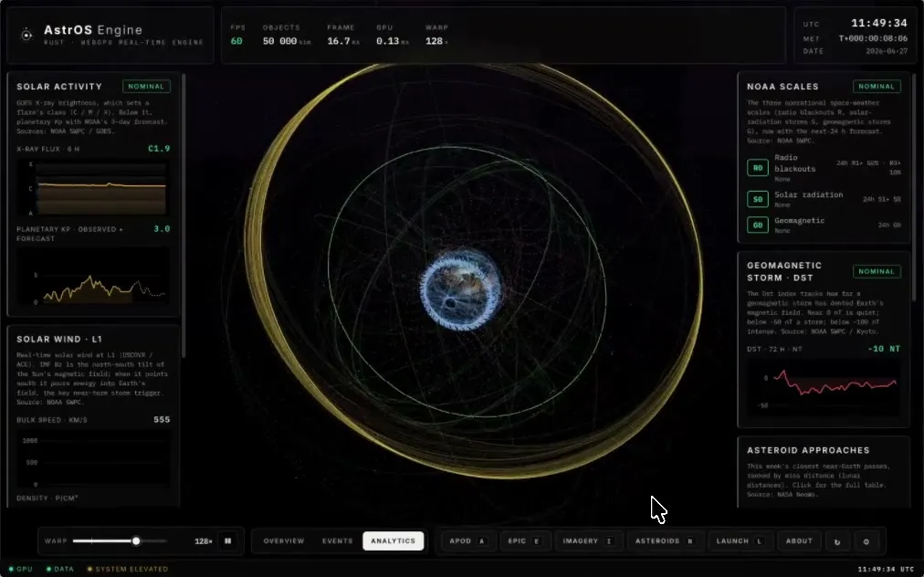Click the GPU 0.13 ms readout
Image resolution: width=924 pixels, height=577 pixels.
pos(392,35)
